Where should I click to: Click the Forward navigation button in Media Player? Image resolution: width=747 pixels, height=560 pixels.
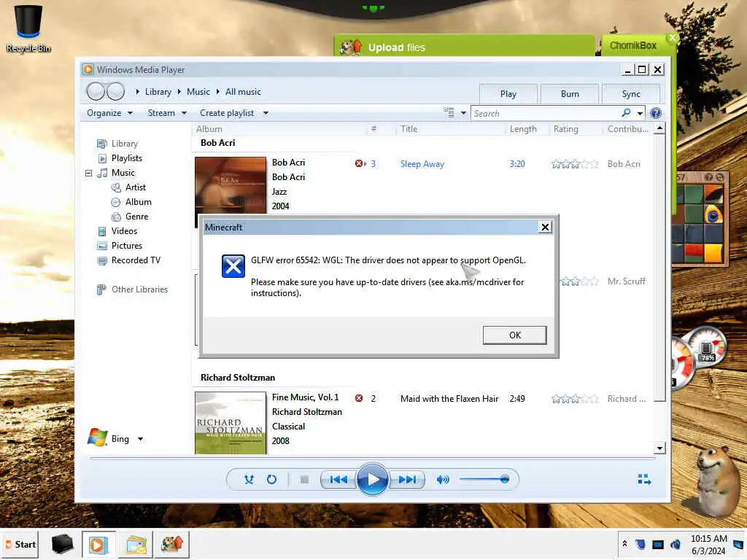coord(115,91)
